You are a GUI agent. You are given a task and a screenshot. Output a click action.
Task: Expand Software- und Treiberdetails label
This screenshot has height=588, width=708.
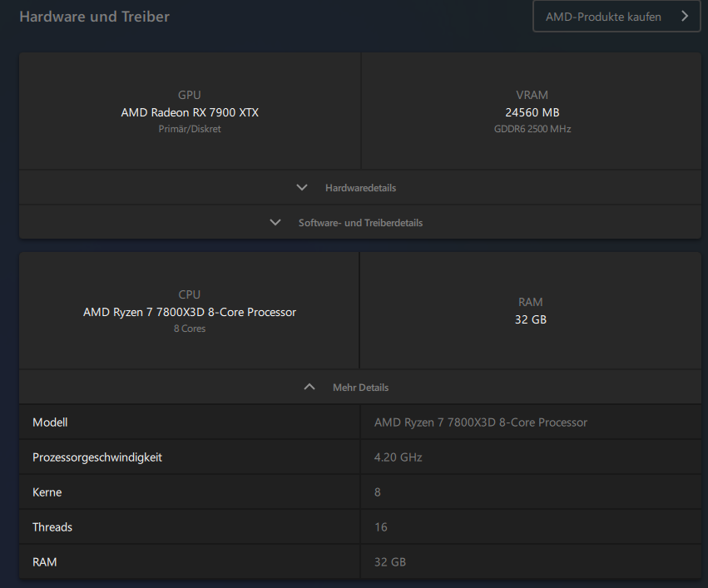point(360,223)
